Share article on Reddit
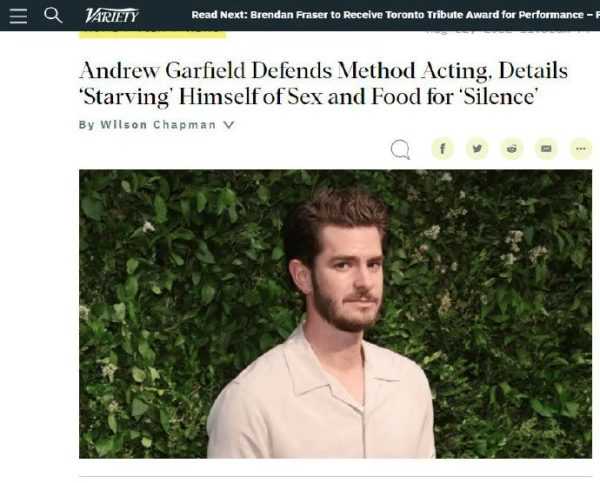 (512, 148)
